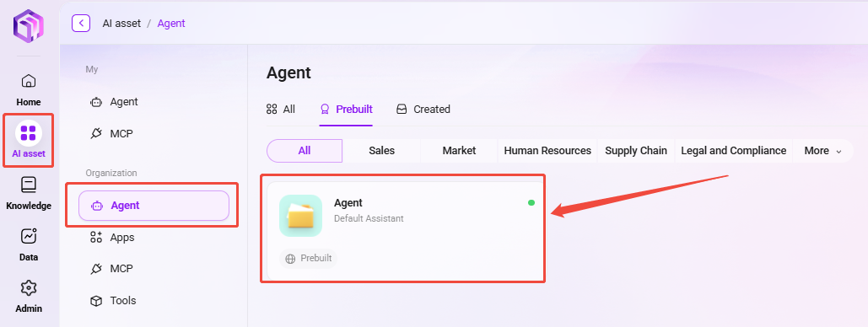Open the Knowledge book icon
The height and width of the screenshot is (327, 868).
click(28, 185)
